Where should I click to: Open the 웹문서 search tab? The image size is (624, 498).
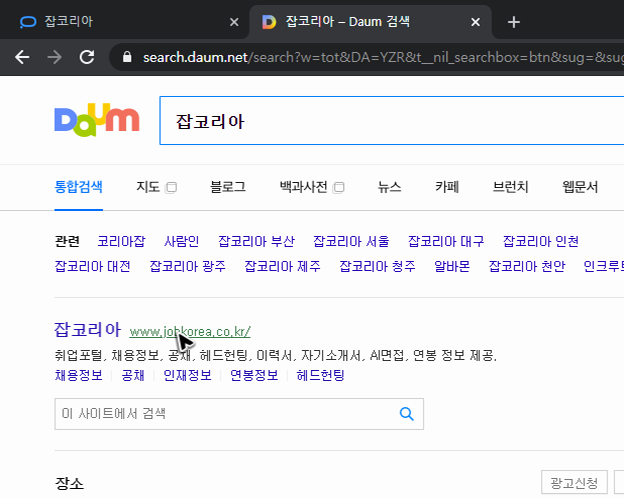[580, 187]
